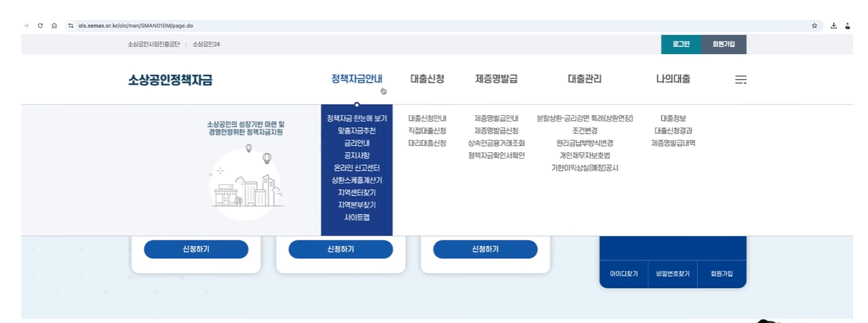Viewport: 868px width, 323px height.
Task: Open 직접대출신청 submenu link
Action: [x=427, y=131]
